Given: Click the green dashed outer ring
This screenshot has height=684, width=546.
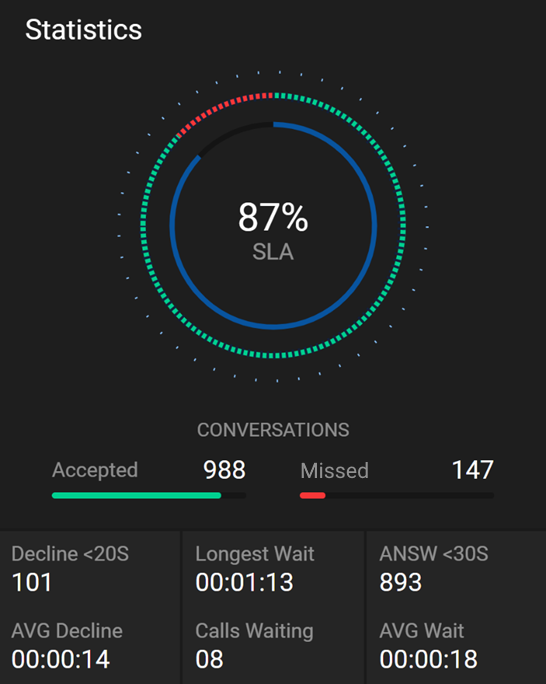Looking at the screenshot, I should pyautogui.click(x=403, y=226).
